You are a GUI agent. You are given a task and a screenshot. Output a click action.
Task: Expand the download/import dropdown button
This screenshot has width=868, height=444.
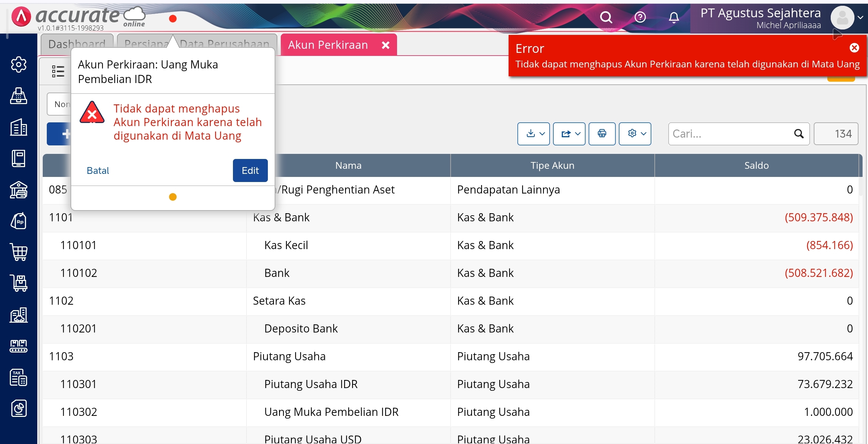click(x=533, y=134)
